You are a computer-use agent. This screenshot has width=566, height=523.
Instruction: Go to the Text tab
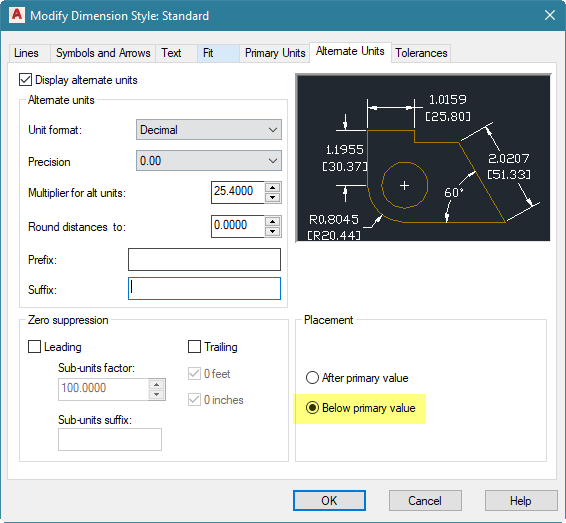pos(176,53)
